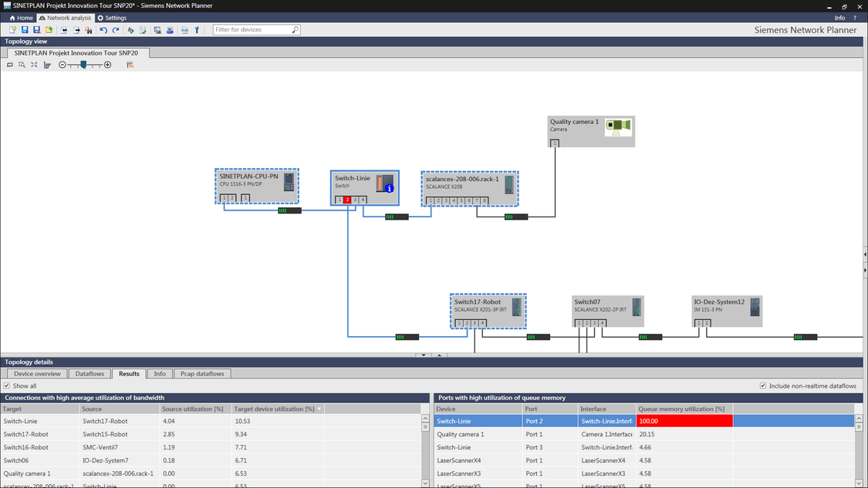Image resolution: width=868 pixels, height=488 pixels.
Task: Select the Results tab
Action: tap(129, 373)
